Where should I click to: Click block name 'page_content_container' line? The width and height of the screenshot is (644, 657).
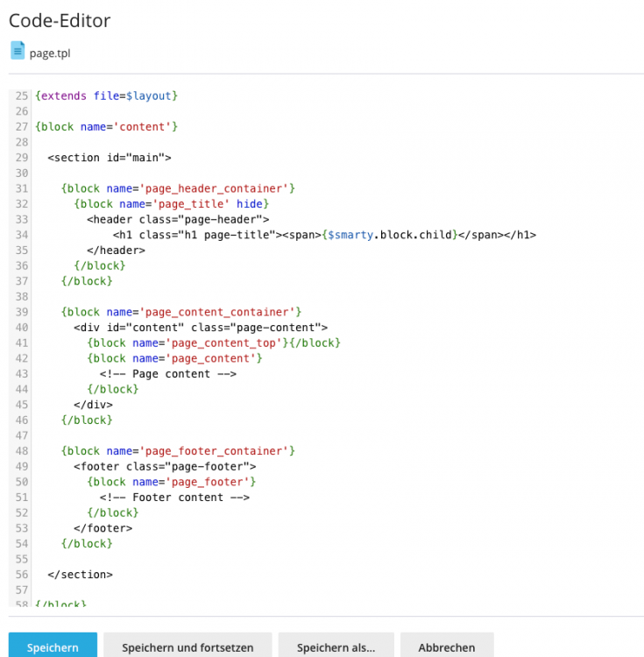[181, 312]
